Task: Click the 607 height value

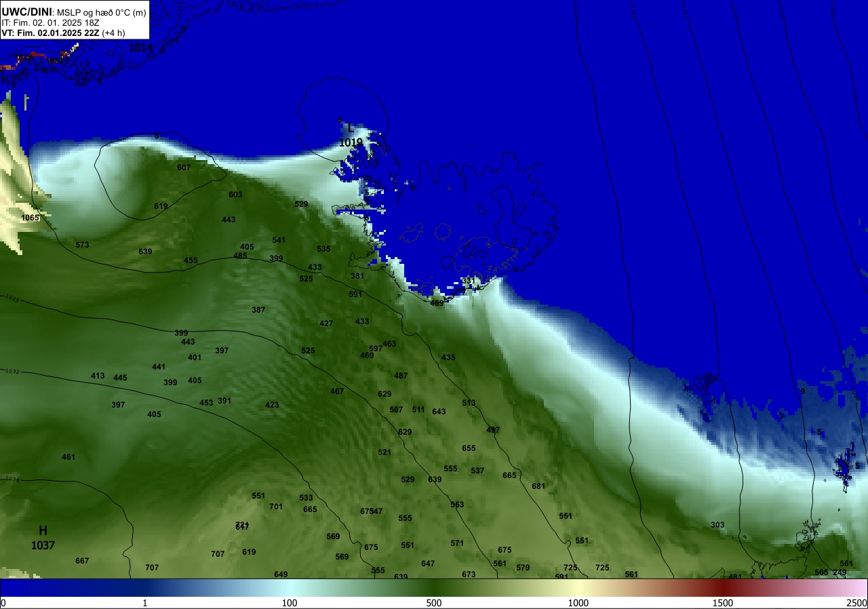Action: [x=184, y=168]
